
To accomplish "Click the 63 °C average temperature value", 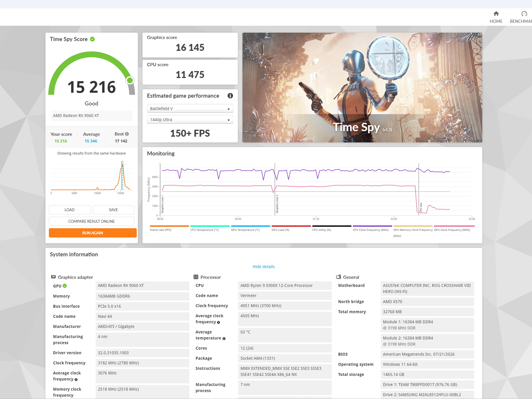I will (285, 335).
